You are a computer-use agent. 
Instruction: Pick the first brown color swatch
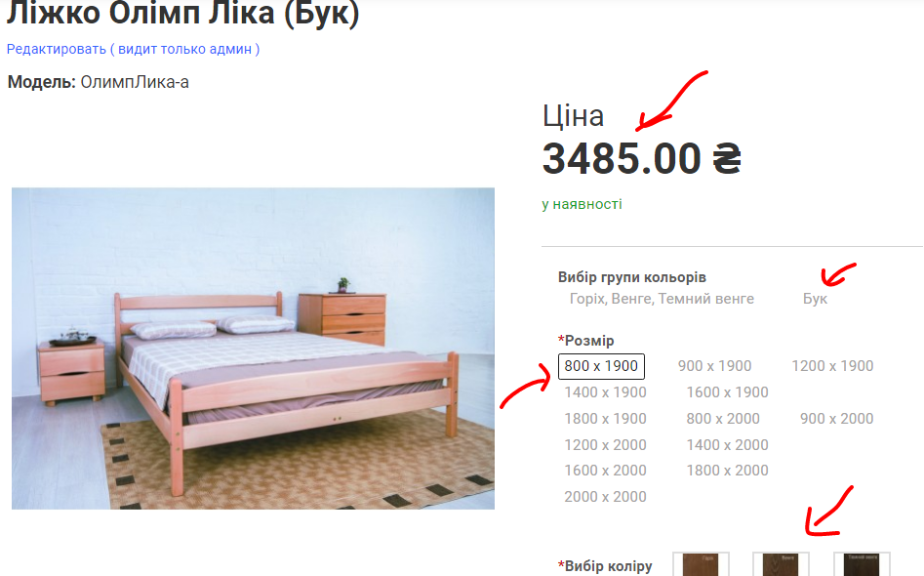click(x=701, y=564)
